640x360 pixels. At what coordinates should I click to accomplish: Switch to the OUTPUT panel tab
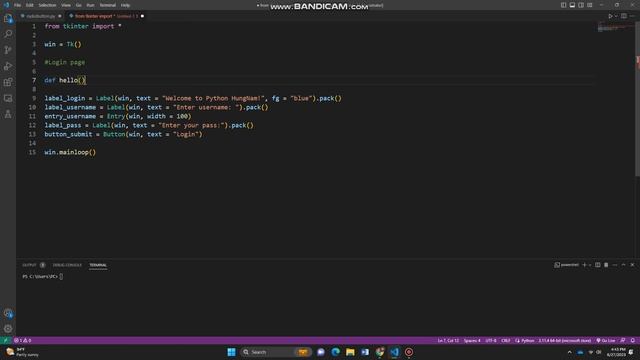point(29,265)
